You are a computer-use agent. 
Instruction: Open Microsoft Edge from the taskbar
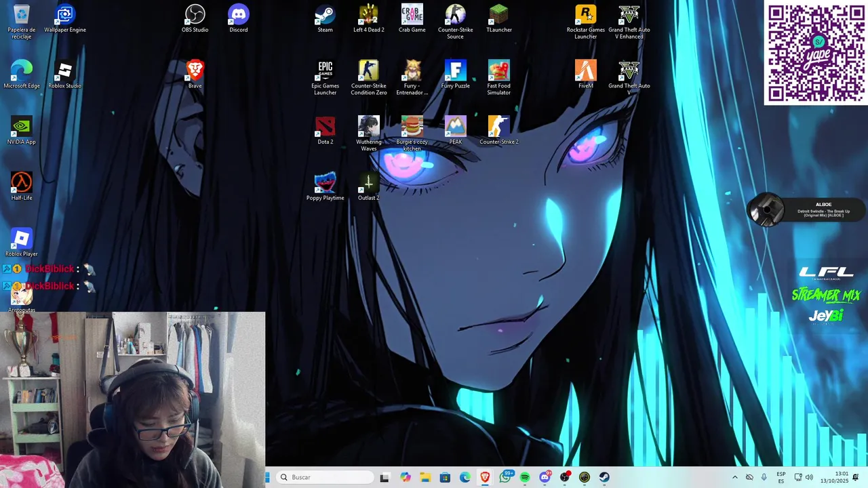click(x=465, y=477)
